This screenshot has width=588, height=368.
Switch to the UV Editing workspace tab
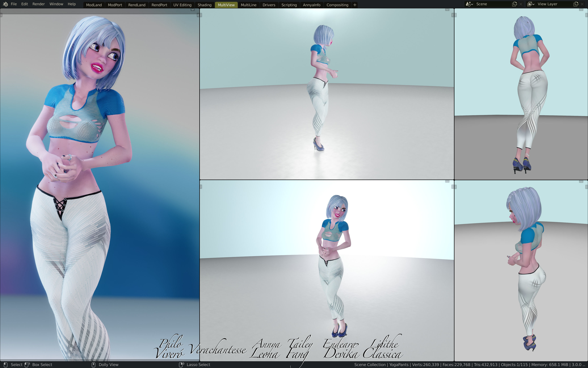coord(182,5)
